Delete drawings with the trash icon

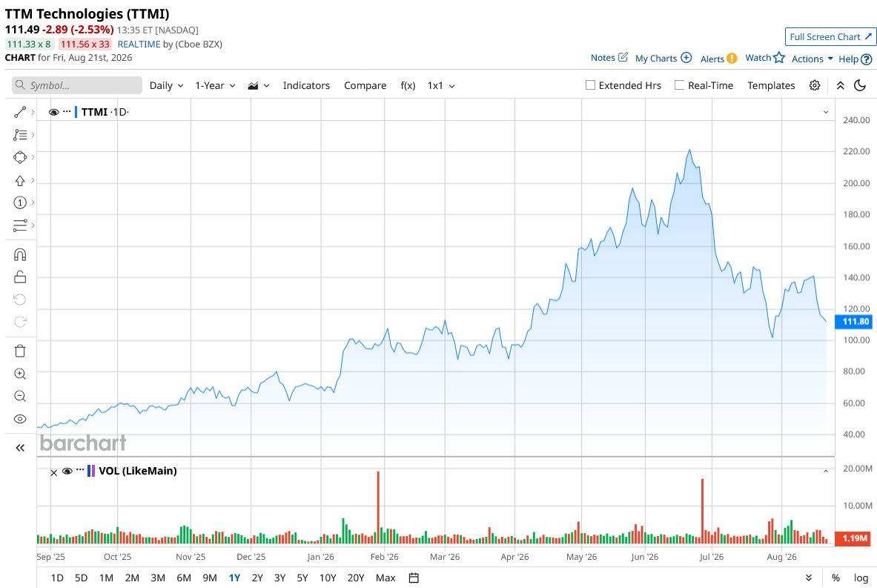20,351
